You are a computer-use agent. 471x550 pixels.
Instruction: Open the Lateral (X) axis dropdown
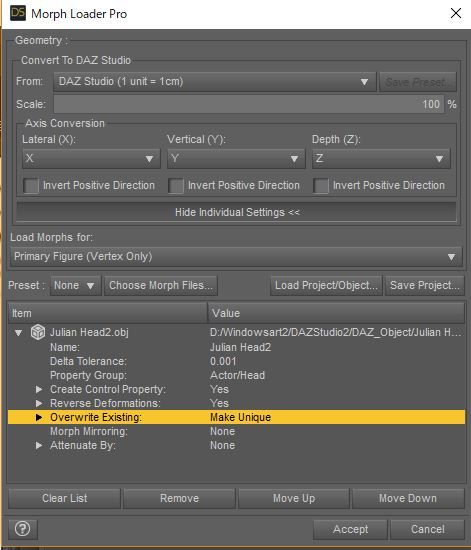(x=91, y=159)
